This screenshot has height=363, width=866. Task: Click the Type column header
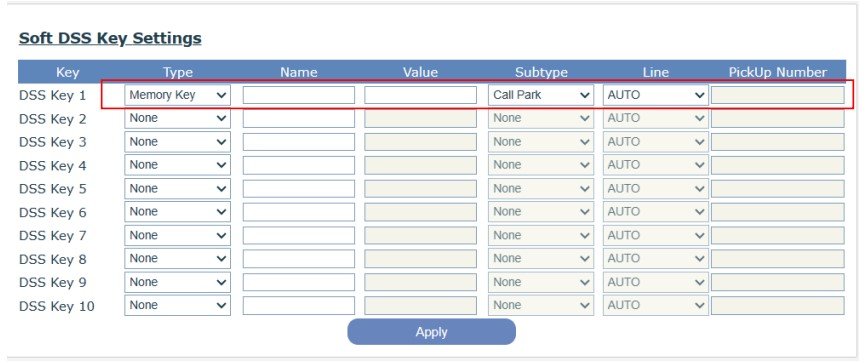coord(178,72)
